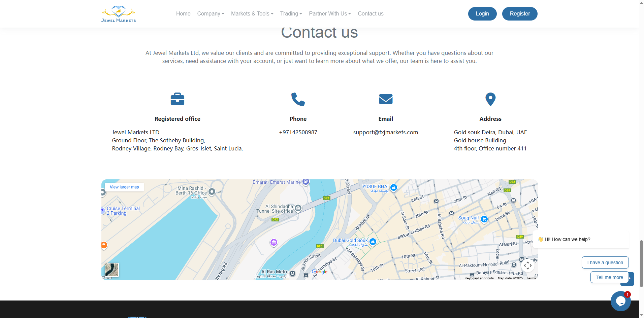
Task: Choose the 'I have a question' chat option
Action: pyautogui.click(x=605, y=262)
